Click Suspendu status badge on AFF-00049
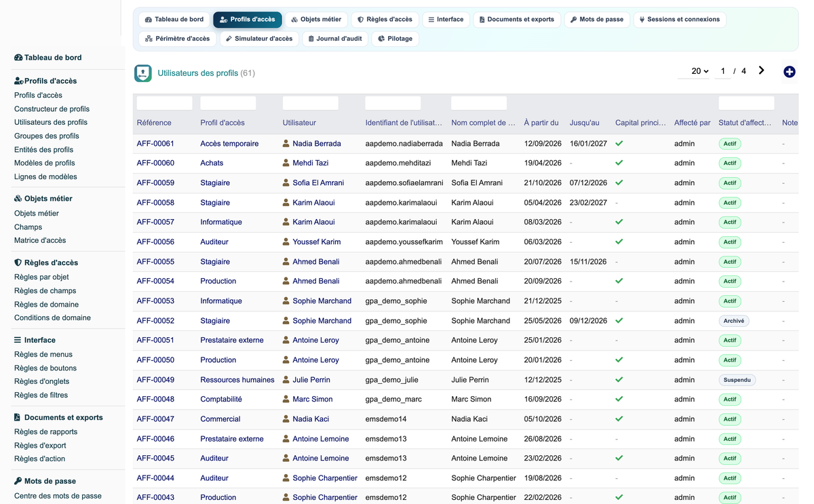This screenshot has width=814, height=504. (737, 380)
